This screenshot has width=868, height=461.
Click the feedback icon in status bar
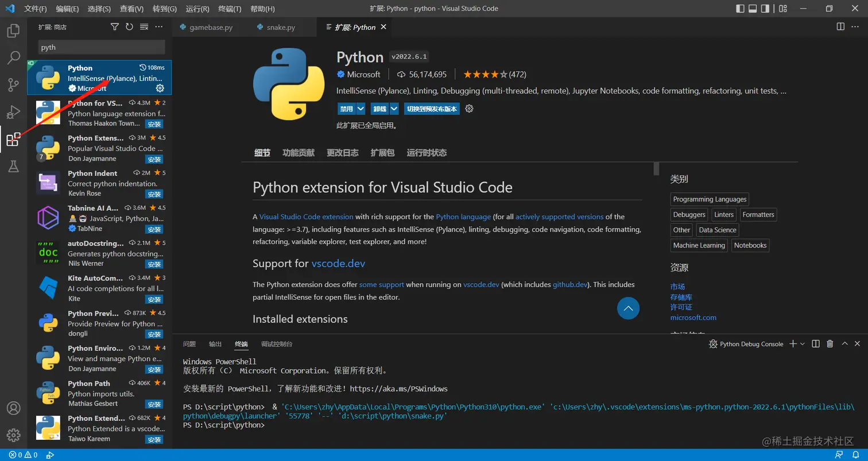840,455
